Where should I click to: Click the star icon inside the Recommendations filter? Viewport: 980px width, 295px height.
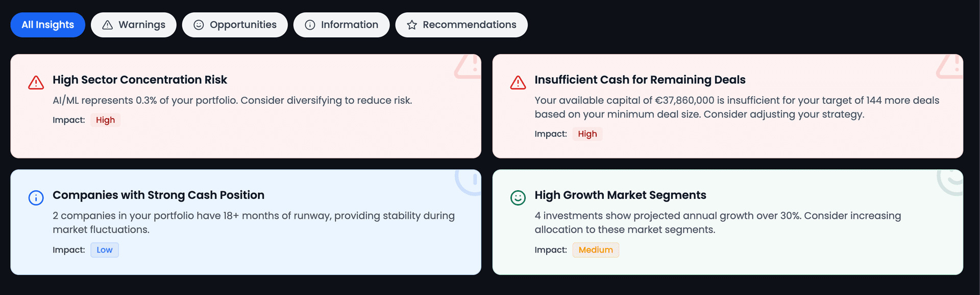click(x=411, y=24)
